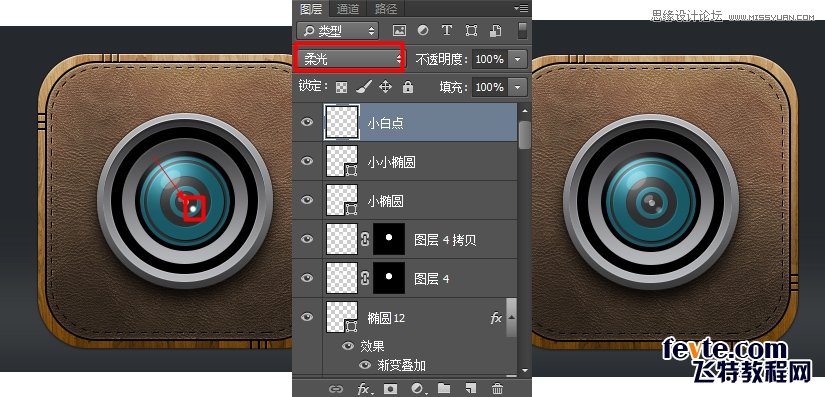Click the 渐变叠加 effect entry
The width and height of the screenshot is (825, 397).
pos(401,365)
